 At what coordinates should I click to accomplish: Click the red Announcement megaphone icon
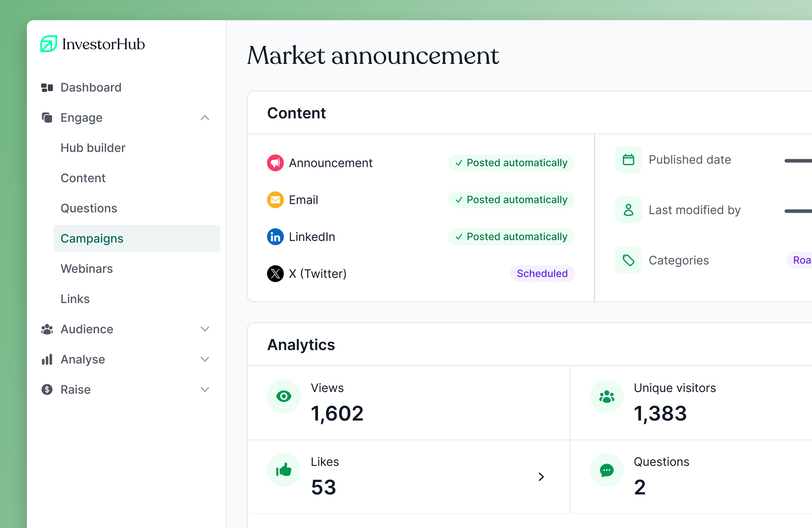click(x=275, y=163)
